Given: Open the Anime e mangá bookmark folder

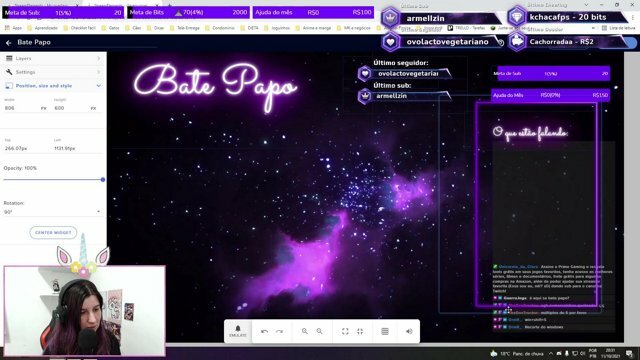Looking at the screenshot, I should (313, 28).
